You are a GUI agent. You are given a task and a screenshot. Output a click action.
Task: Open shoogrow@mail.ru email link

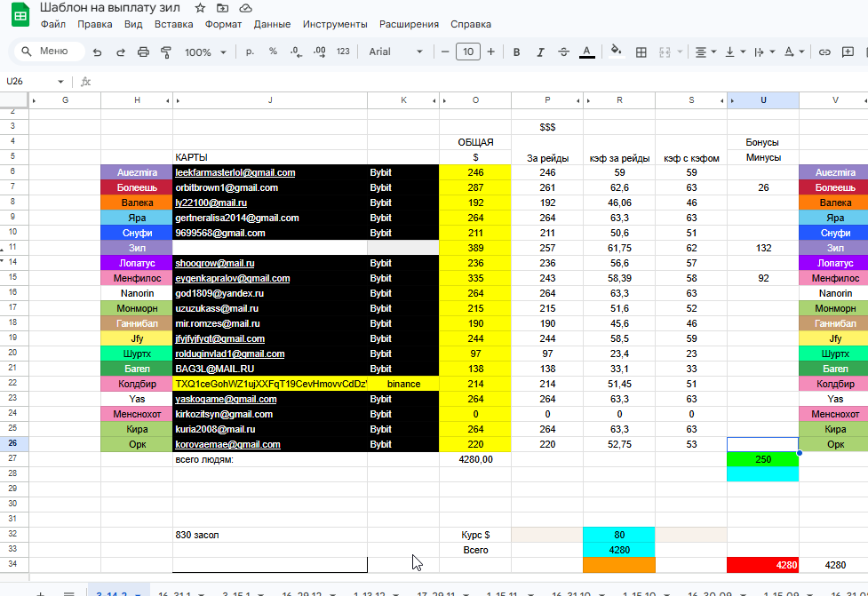point(215,264)
